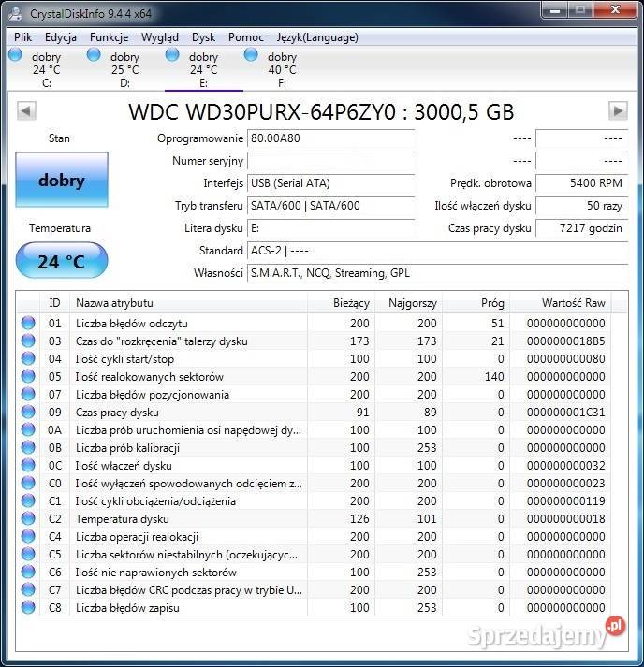644x667 pixels.
Task: Click the Bieżący column header
Action: click(342, 303)
